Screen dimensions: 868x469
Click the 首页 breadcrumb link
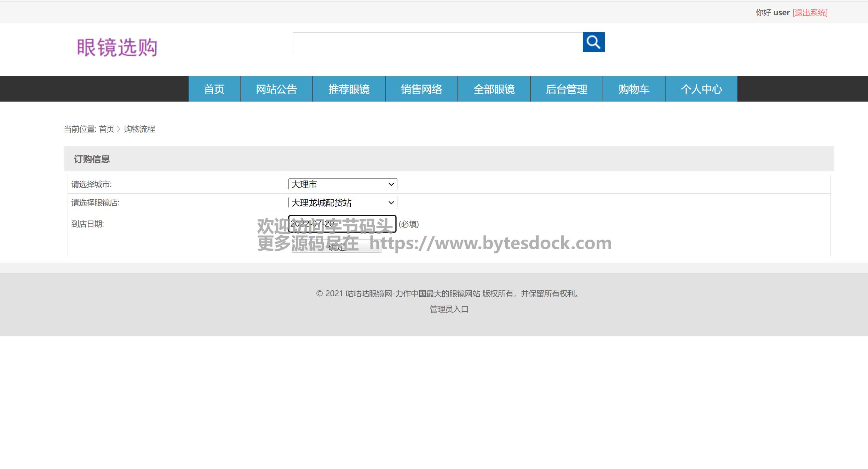(106, 129)
